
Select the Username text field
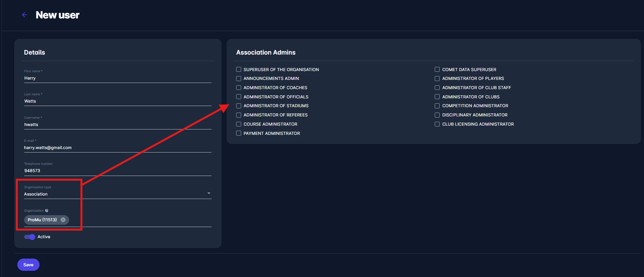[117, 124]
